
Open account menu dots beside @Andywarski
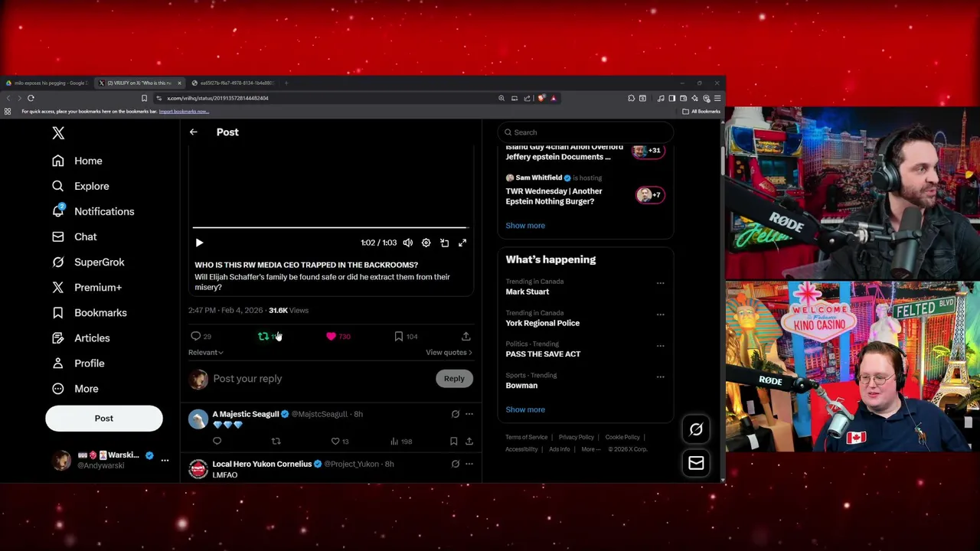click(165, 460)
